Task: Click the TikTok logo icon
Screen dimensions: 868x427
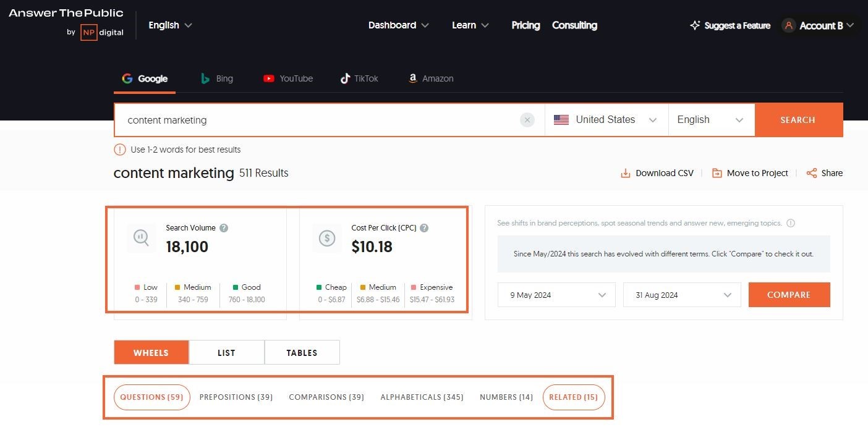Action: (x=345, y=78)
